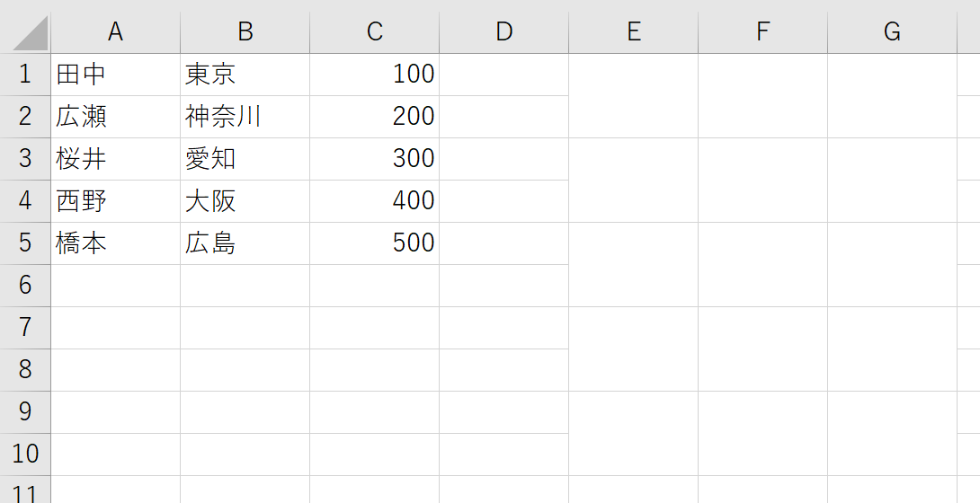Click the cell with value 500
This screenshot has width=980, height=503.
click(374, 243)
